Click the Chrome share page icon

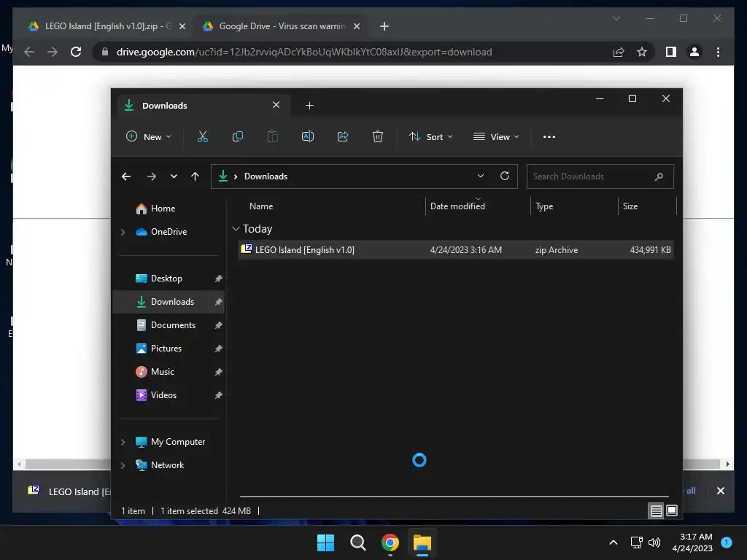[x=619, y=52]
